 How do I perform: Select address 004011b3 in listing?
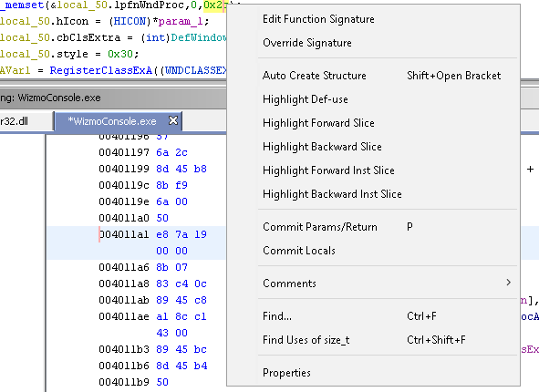[124, 349]
